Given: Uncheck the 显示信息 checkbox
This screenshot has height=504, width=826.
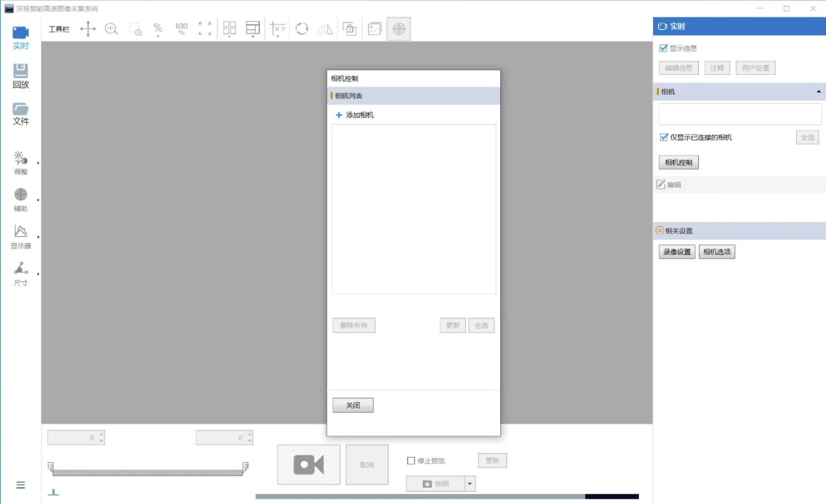Looking at the screenshot, I should tap(663, 48).
